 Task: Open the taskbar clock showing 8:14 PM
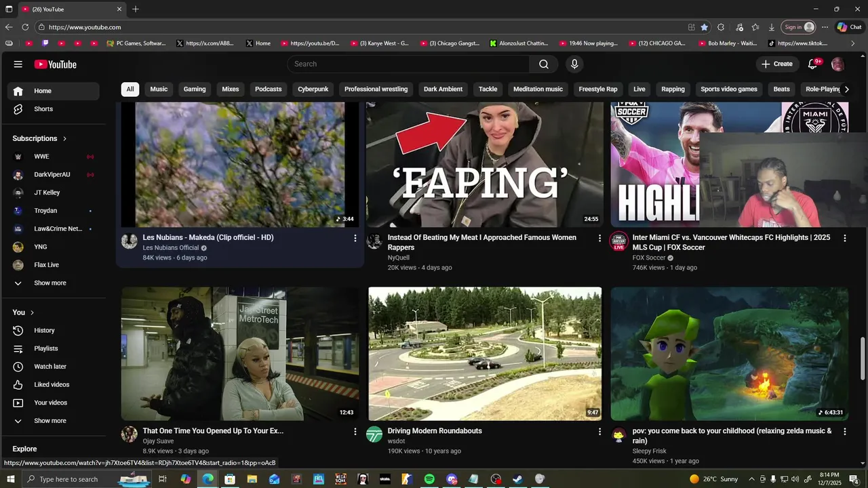point(828,479)
